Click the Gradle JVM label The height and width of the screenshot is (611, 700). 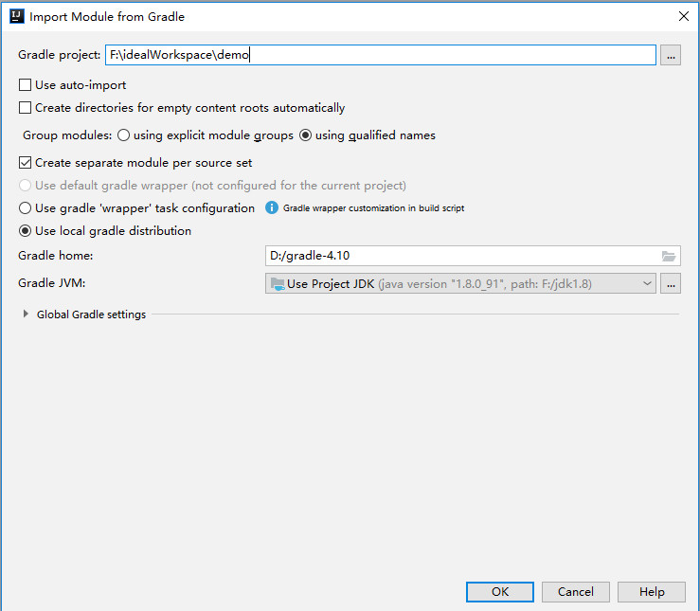52,283
